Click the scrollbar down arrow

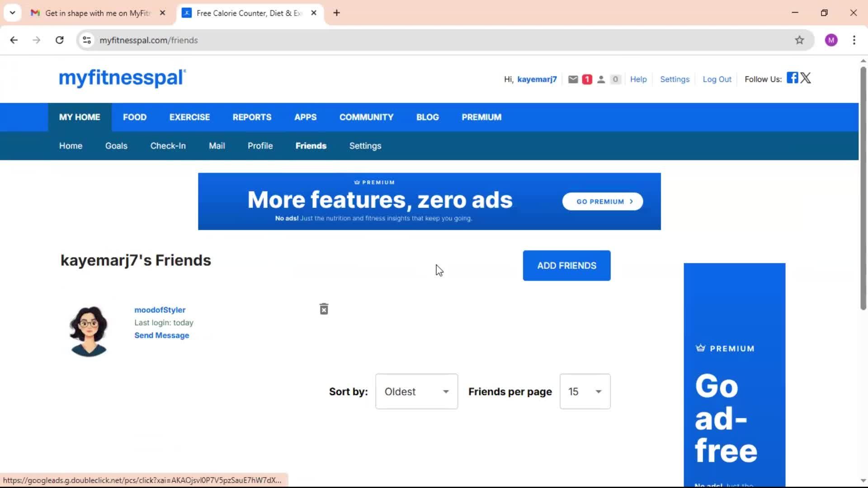coord(863,481)
